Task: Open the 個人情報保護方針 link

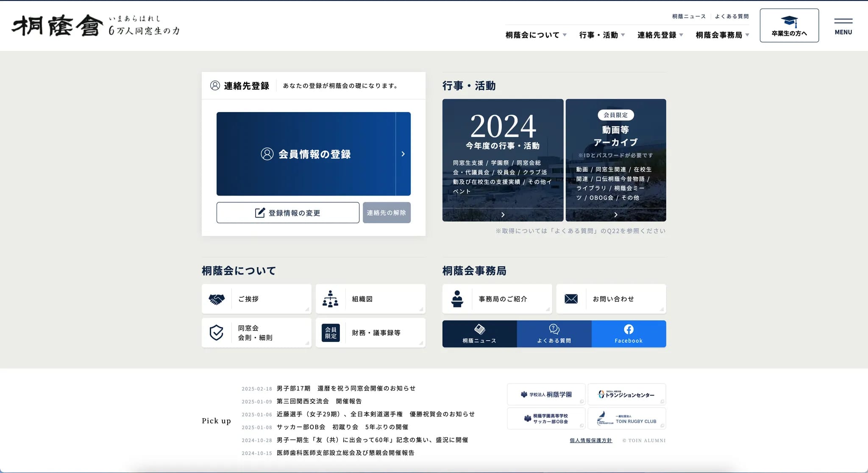Action: (x=590, y=440)
